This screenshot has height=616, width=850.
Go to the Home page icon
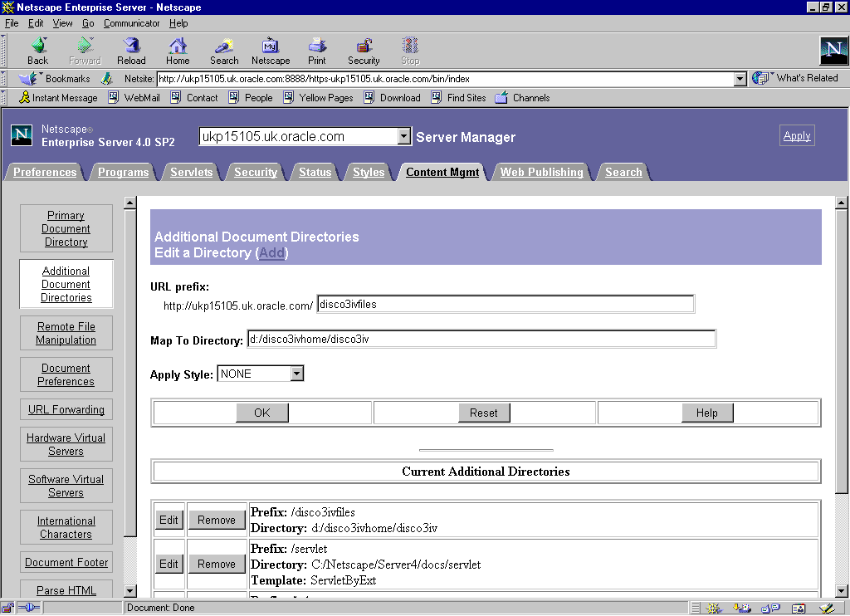(x=178, y=51)
